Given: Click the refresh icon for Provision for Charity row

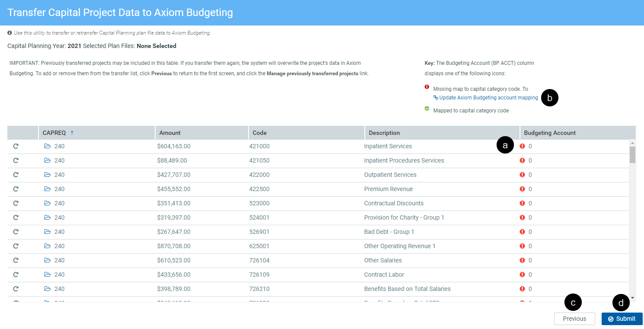Looking at the screenshot, I should coord(16,217).
